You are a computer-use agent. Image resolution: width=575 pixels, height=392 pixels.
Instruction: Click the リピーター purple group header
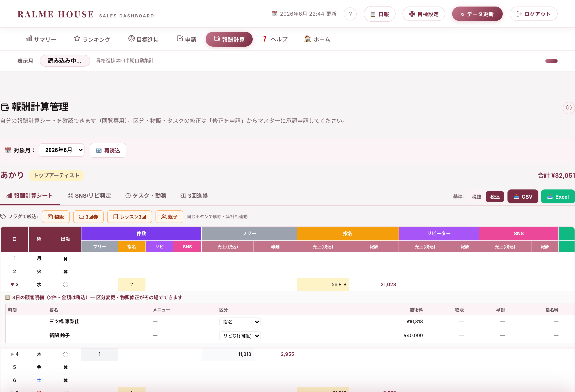(x=439, y=234)
